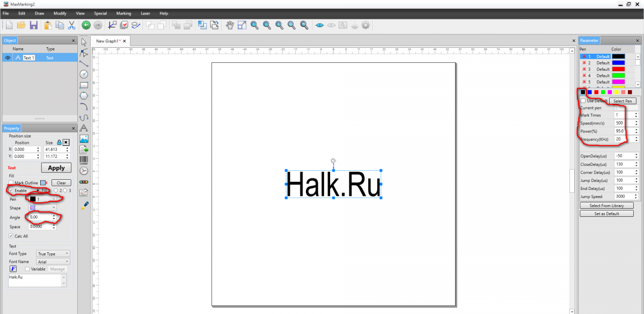Image resolution: width=644 pixels, height=314 pixels.
Task: Hide Text 1 using the eye icon
Action: click(x=8, y=57)
